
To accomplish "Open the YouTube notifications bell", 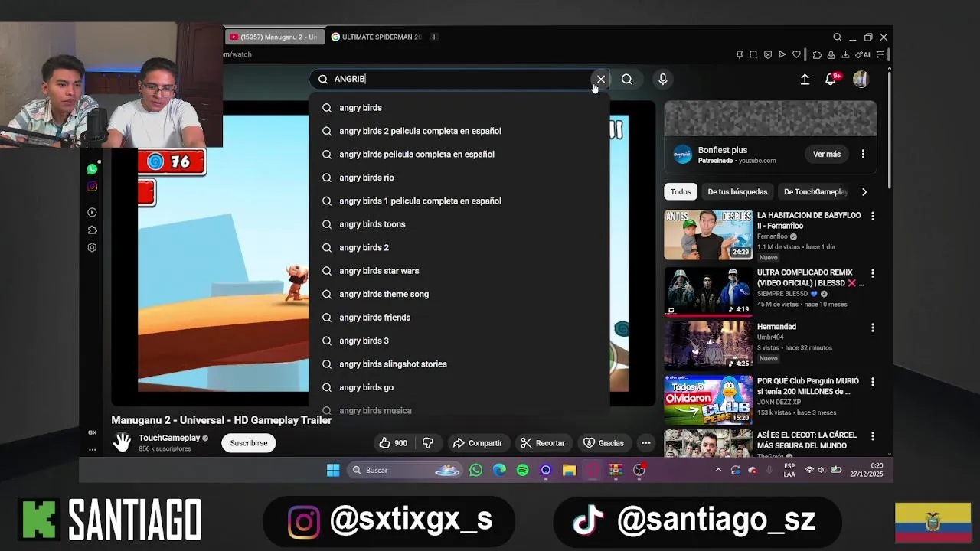I will point(831,79).
